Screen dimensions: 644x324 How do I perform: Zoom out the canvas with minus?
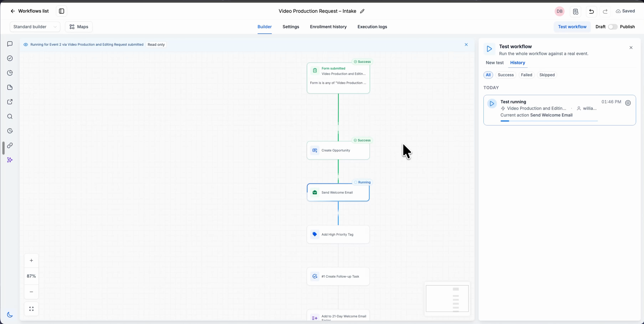(x=32, y=292)
